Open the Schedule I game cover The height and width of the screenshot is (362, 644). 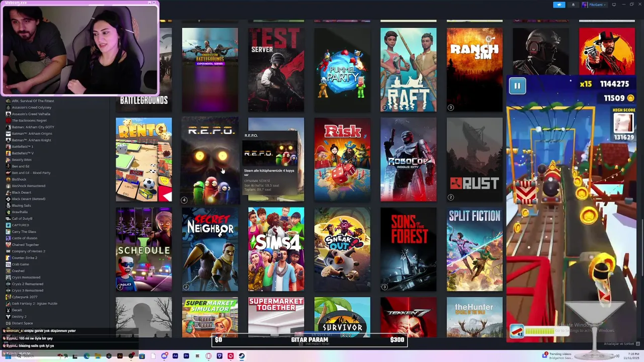(x=144, y=249)
